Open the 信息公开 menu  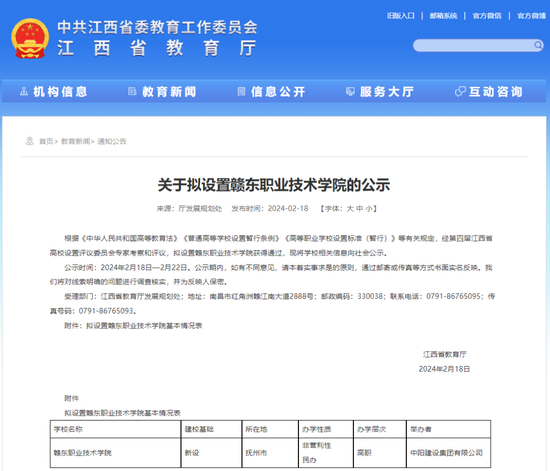(278, 92)
